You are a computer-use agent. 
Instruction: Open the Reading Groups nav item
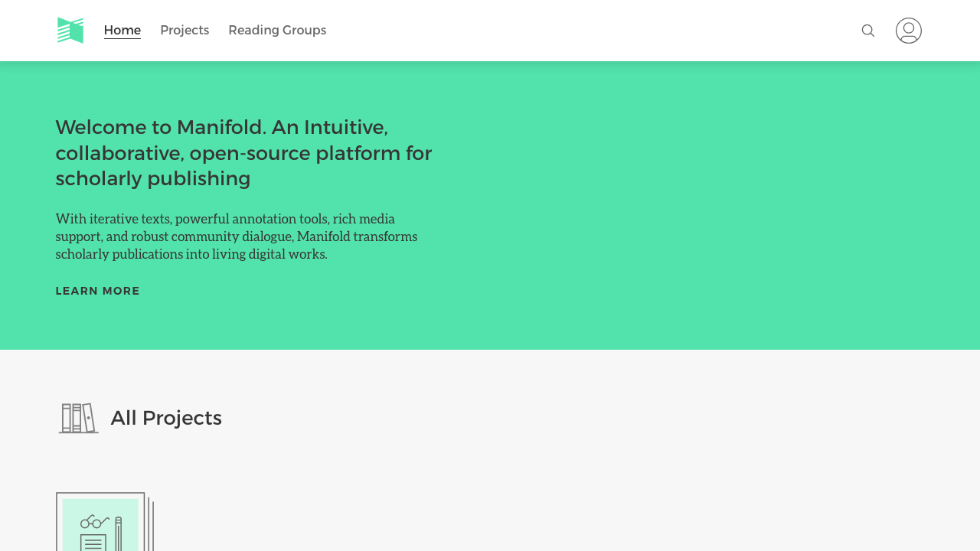(277, 31)
